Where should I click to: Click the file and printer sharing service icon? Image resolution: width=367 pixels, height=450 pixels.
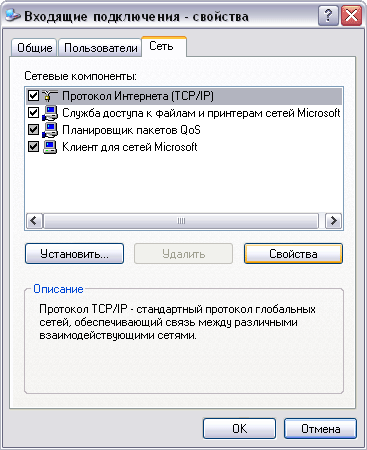(x=50, y=113)
